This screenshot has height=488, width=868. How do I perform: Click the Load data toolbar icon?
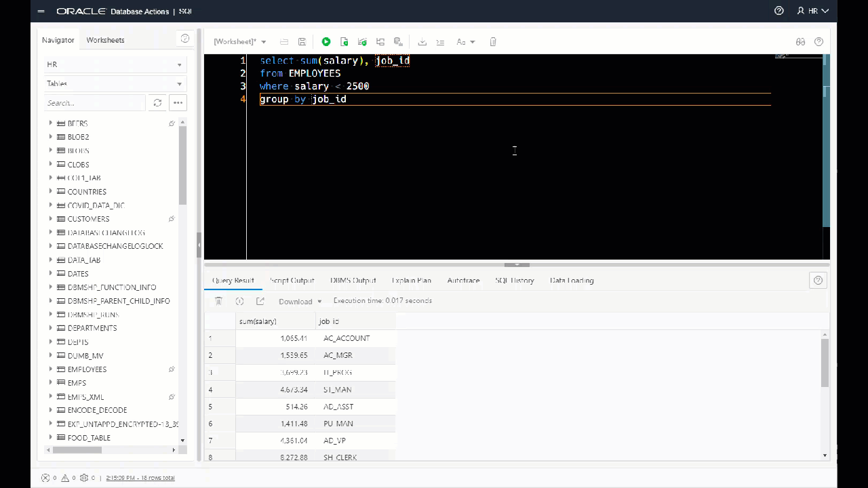click(x=399, y=42)
